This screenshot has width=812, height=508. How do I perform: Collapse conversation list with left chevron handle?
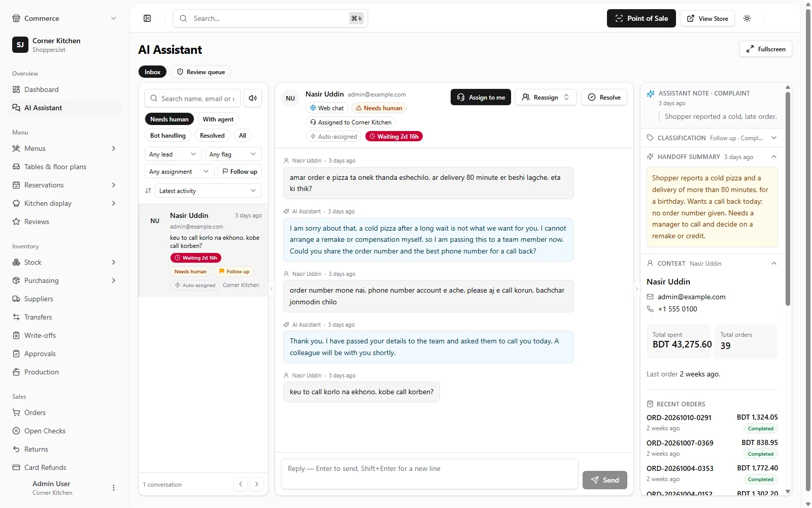pyautogui.click(x=272, y=289)
